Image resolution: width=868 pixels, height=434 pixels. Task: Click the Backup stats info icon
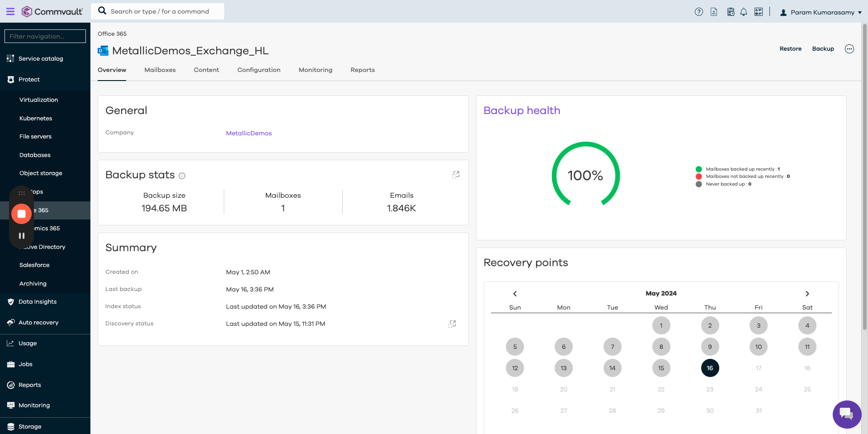click(182, 176)
